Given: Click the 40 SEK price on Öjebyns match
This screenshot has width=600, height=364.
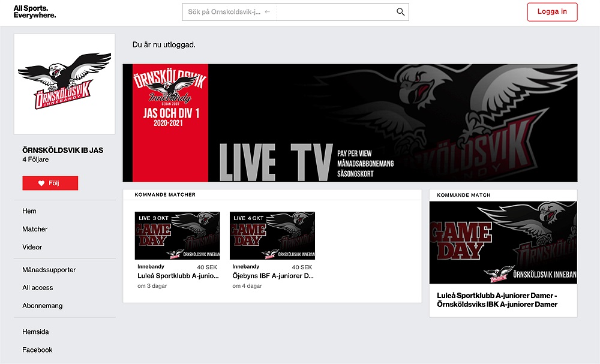Looking at the screenshot, I should pyautogui.click(x=302, y=267).
